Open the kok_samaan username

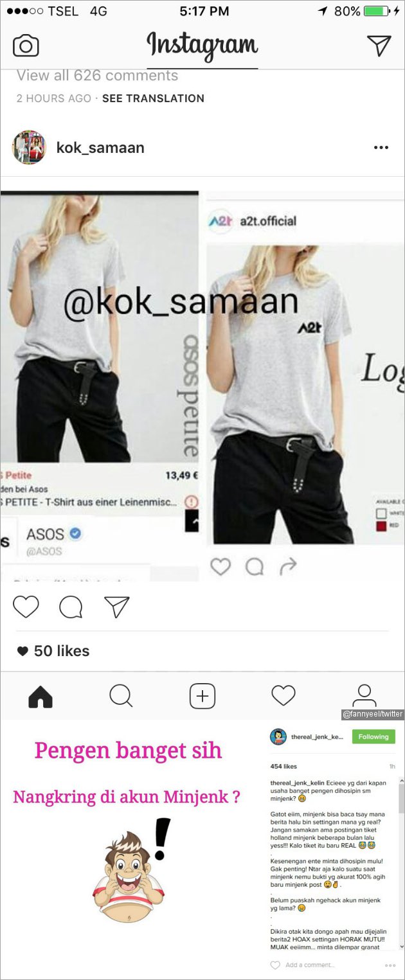click(100, 148)
